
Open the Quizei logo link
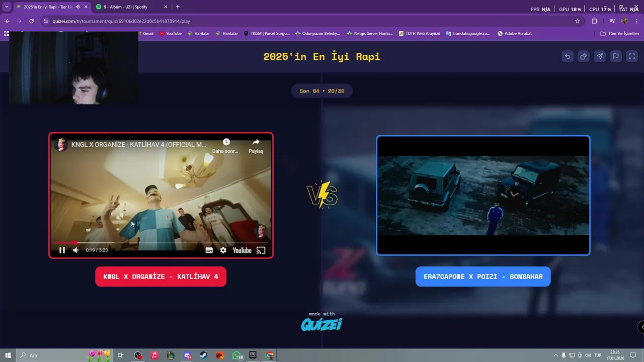[321, 325]
